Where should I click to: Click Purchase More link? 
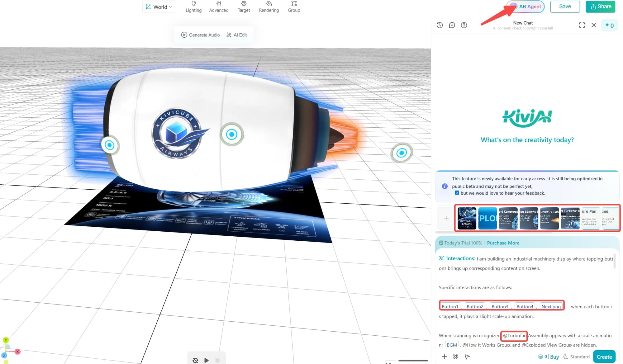pyautogui.click(x=503, y=243)
